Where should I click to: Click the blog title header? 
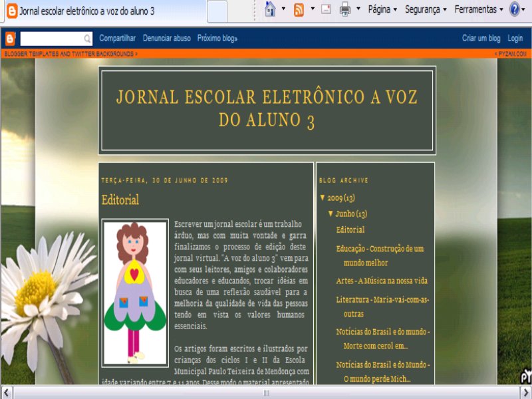267,108
